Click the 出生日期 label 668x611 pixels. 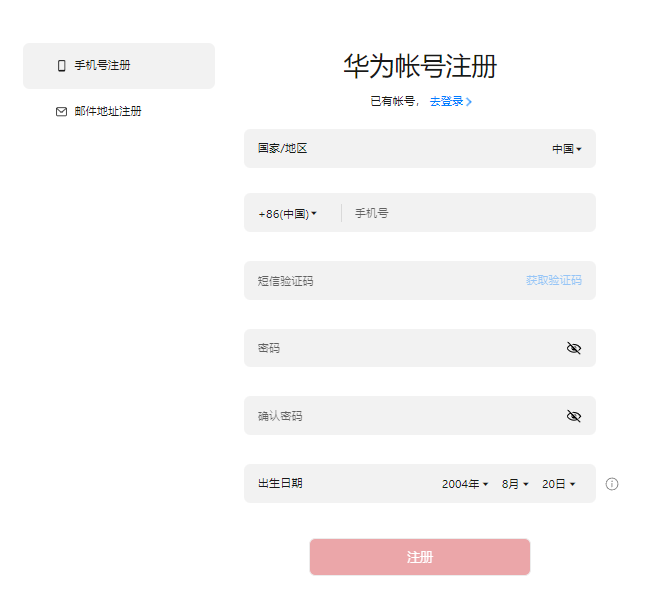click(x=280, y=484)
